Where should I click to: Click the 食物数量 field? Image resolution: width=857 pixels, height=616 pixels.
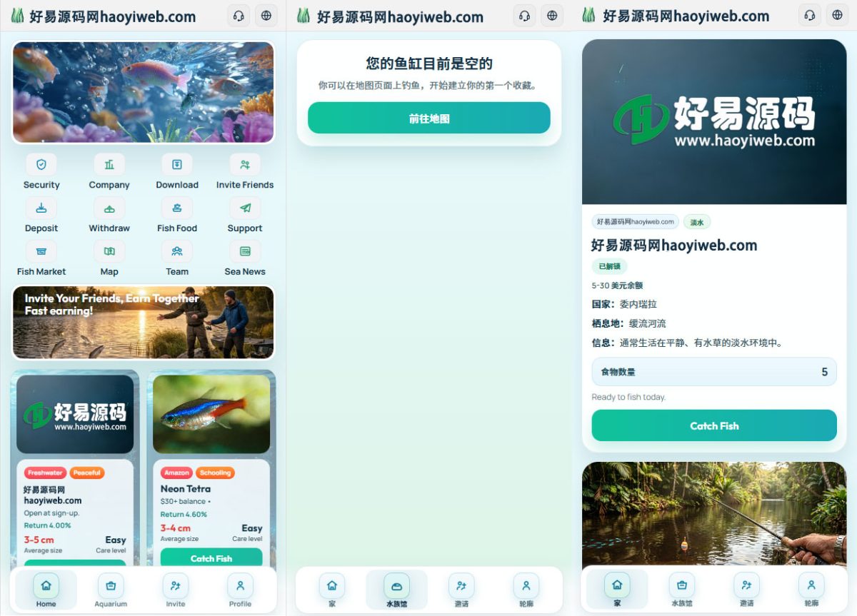coord(714,372)
